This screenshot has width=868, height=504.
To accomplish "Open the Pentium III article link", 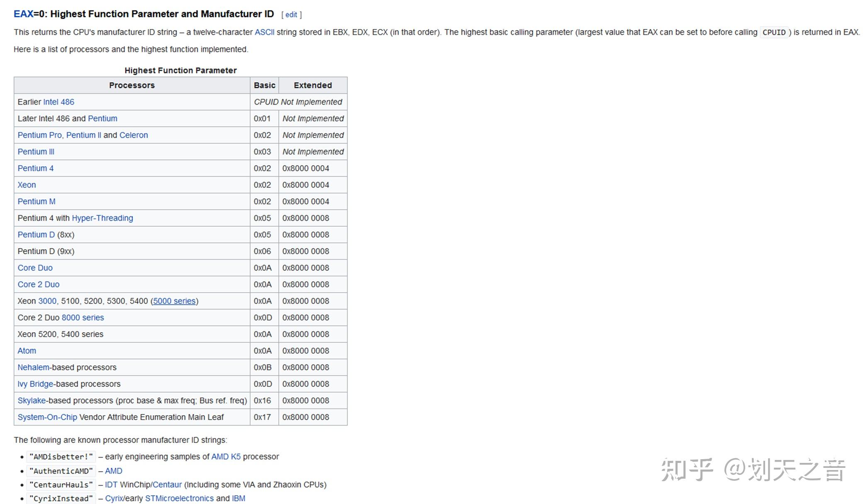I will (x=36, y=152).
